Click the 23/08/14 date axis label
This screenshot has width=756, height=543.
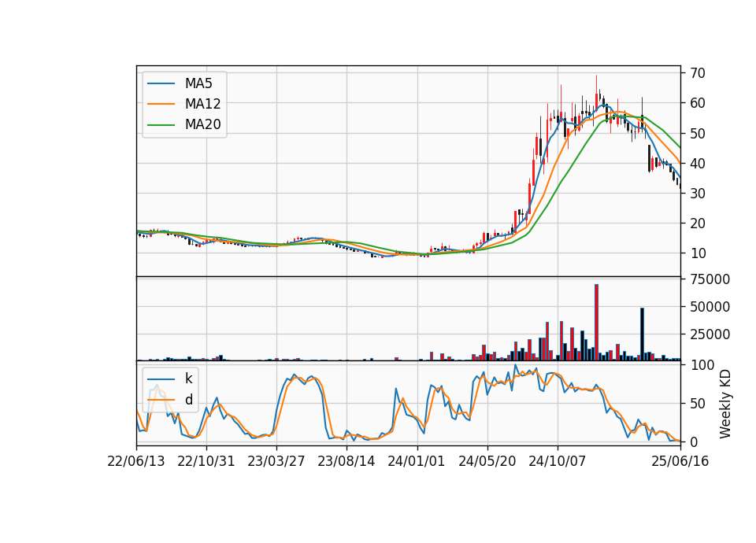(346, 461)
